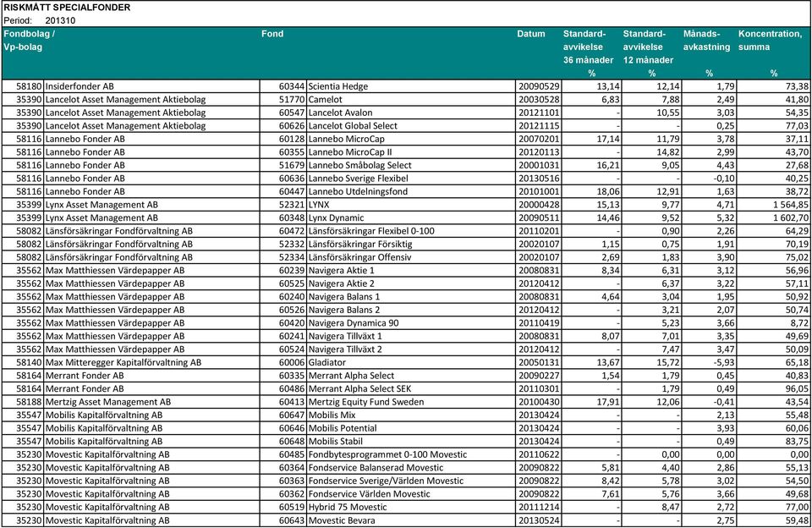Viewport: 812px width, 528px height.
Task: Select 'Fondservice Balanserad Movestic' cell
Action: [411, 468]
